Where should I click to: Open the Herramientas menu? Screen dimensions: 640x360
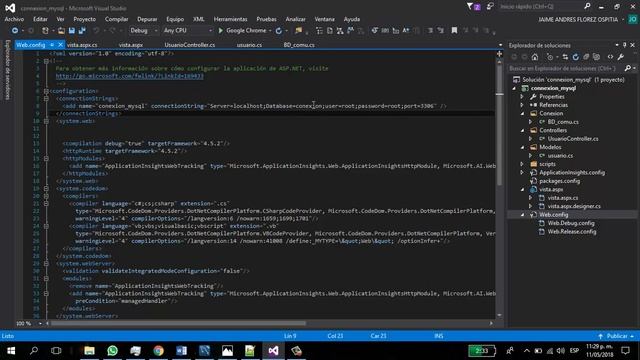(x=230, y=19)
